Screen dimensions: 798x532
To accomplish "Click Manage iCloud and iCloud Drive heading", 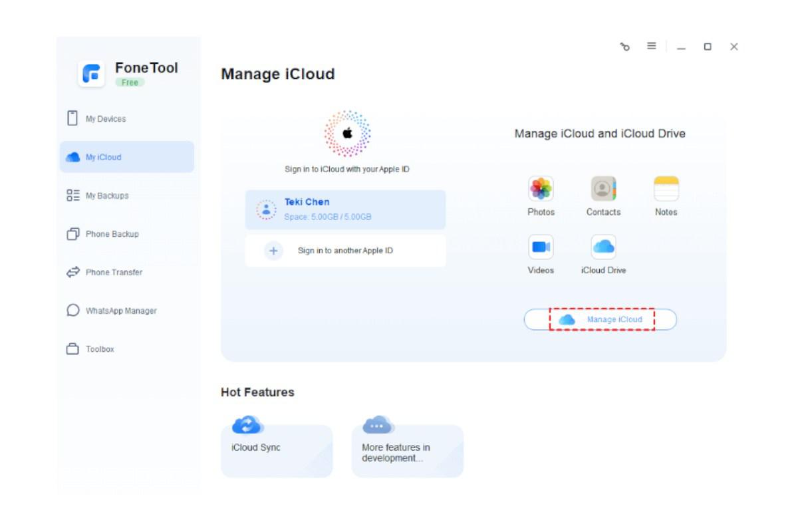I will 600,134.
